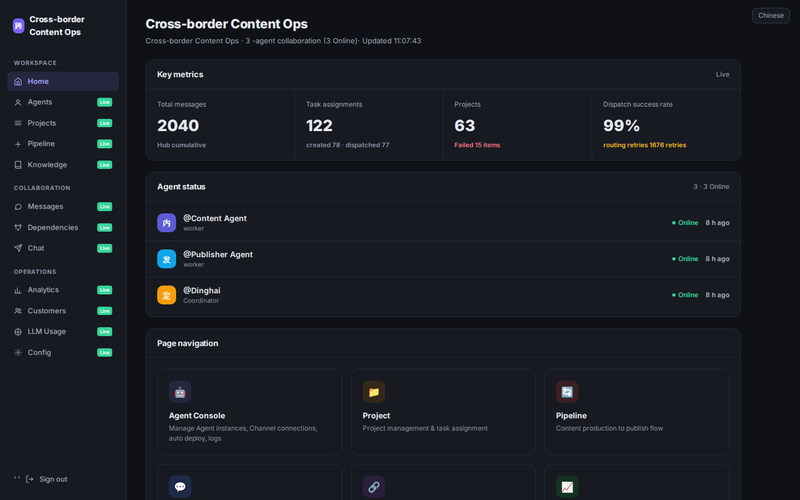Go to Customers in sidebar
The image size is (800, 500).
63,311
